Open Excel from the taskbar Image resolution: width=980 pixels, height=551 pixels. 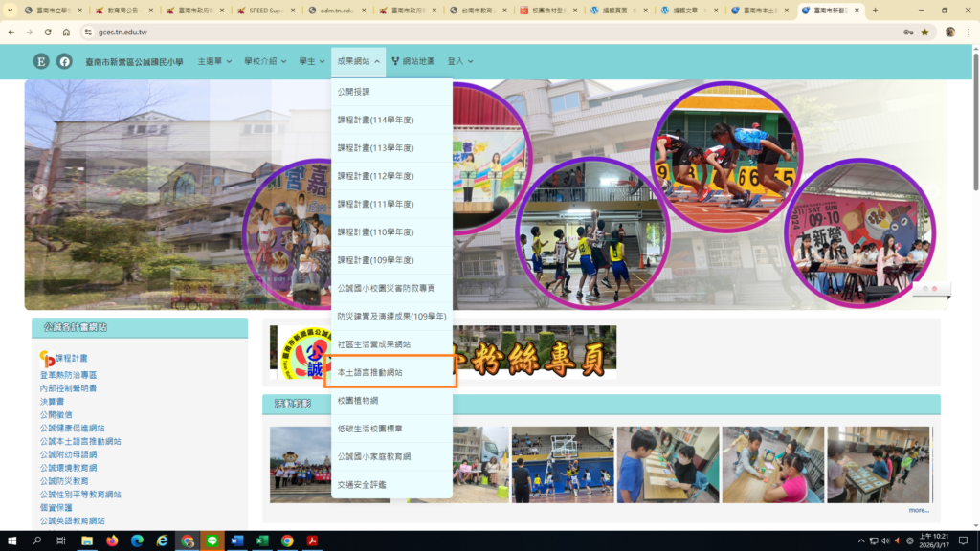click(x=262, y=540)
